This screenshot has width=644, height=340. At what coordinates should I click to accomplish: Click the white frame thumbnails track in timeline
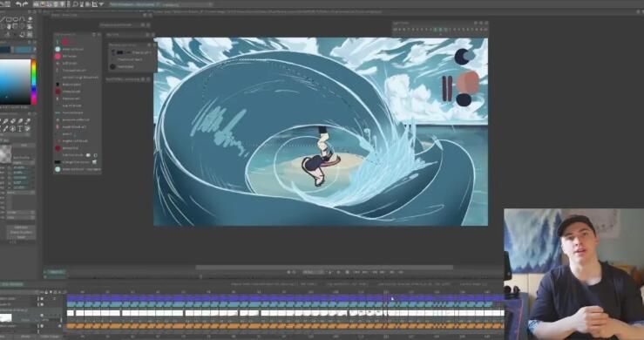pos(286,313)
